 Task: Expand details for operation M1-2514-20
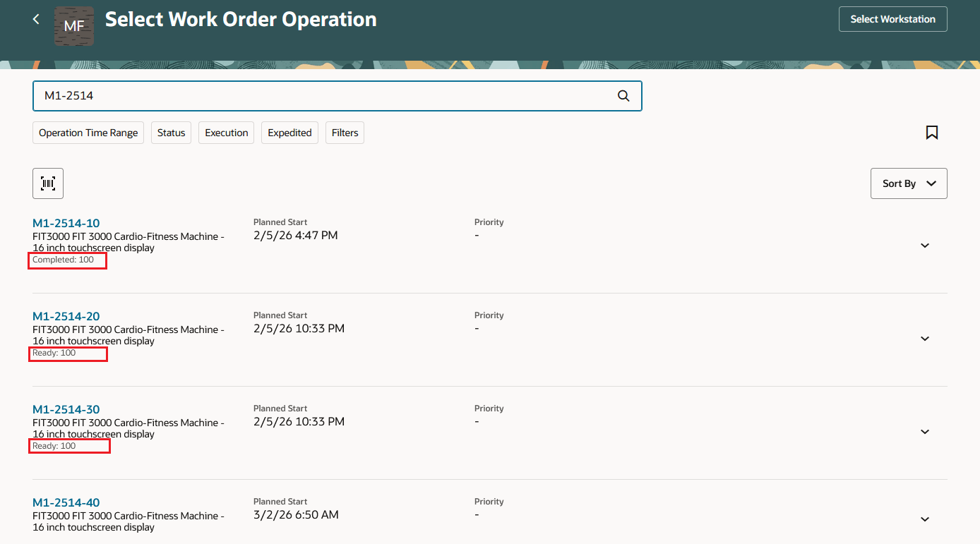(925, 338)
